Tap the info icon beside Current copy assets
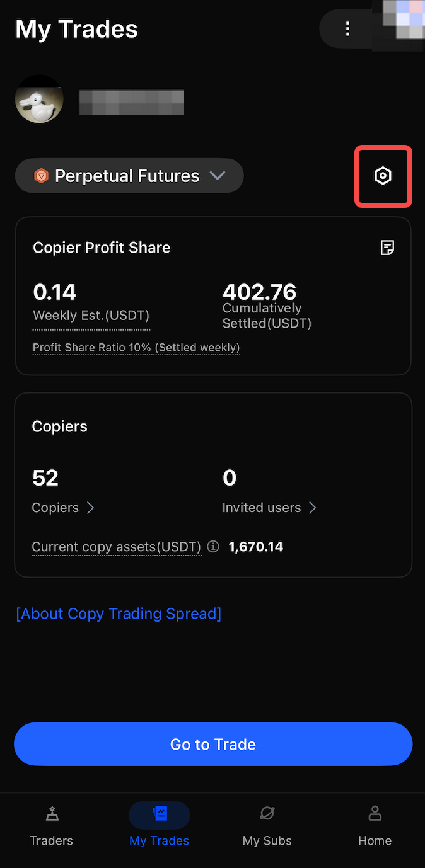The width and height of the screenshot is (425, 868). [213, 547]
